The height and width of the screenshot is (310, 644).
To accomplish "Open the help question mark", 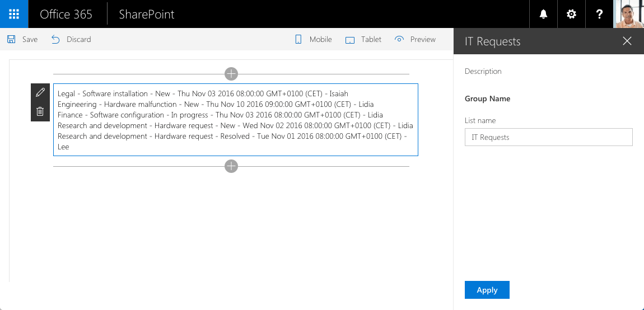I will [x=599, y=14].
